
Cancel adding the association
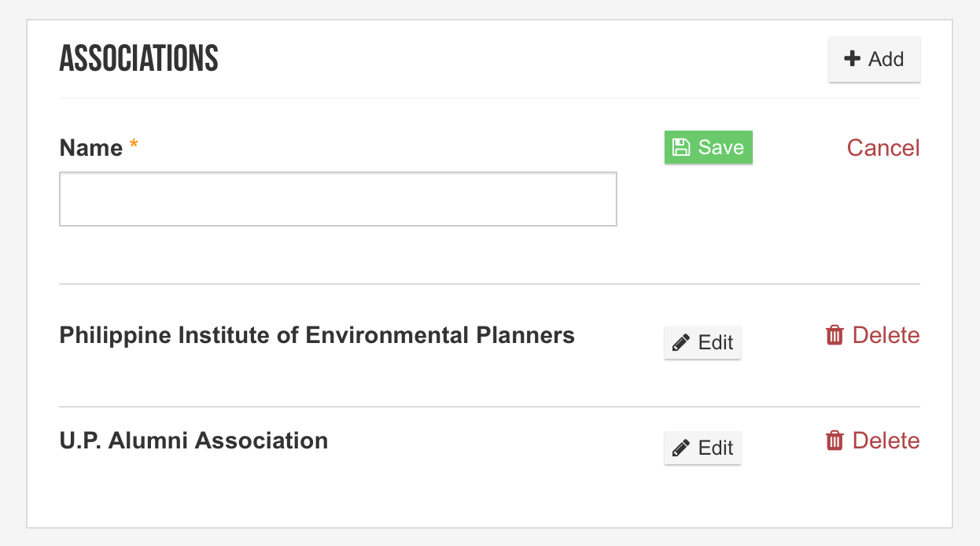tap(883, 148)
